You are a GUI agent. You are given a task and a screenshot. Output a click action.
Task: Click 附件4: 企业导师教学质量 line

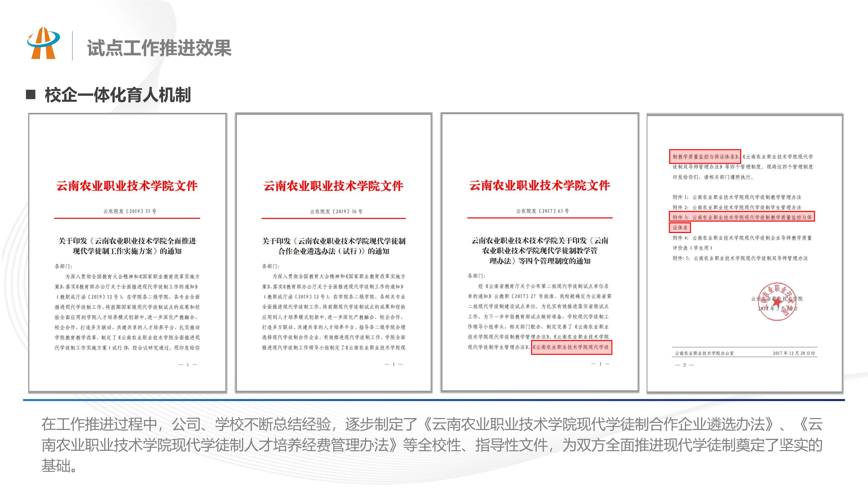point(742,238)
